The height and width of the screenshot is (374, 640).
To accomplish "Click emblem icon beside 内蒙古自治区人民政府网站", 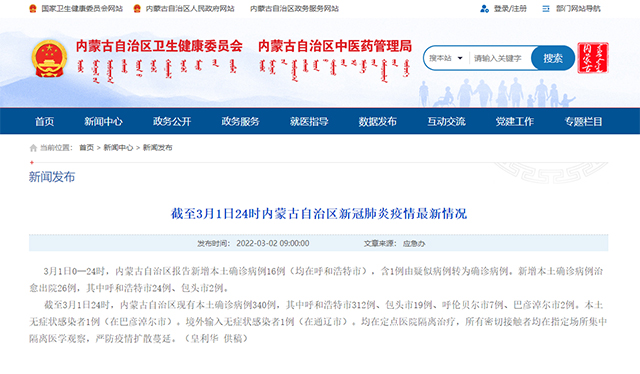I will coord(137,9).
